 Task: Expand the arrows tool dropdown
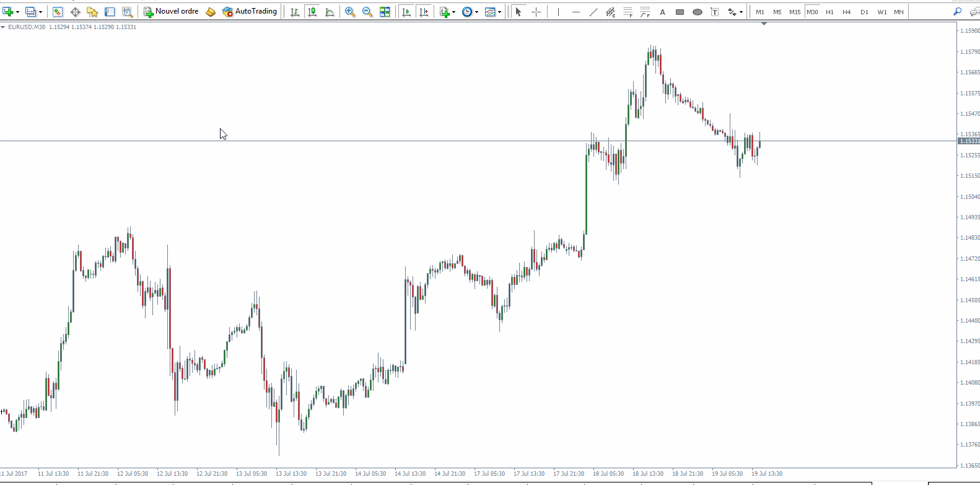point(741,12)
